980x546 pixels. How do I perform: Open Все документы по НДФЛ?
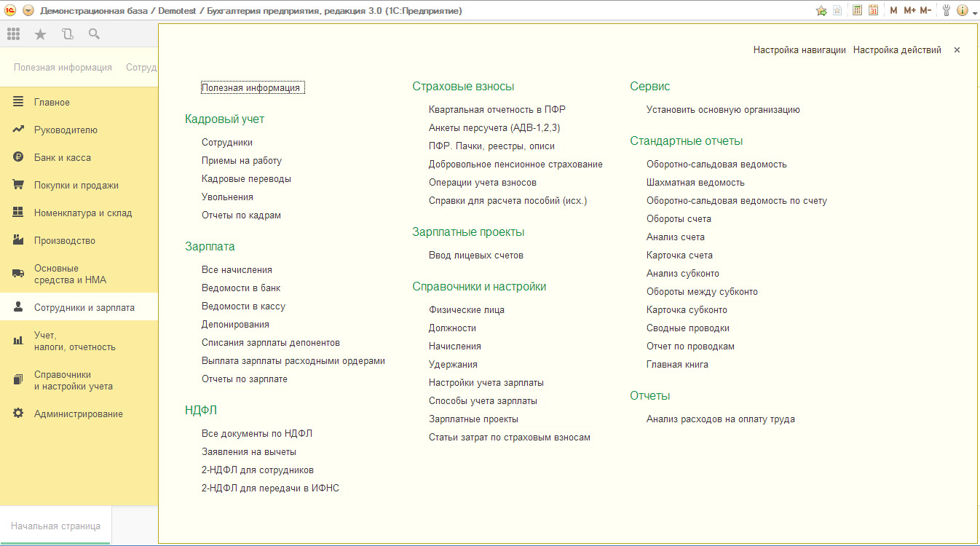pos(257,434)
